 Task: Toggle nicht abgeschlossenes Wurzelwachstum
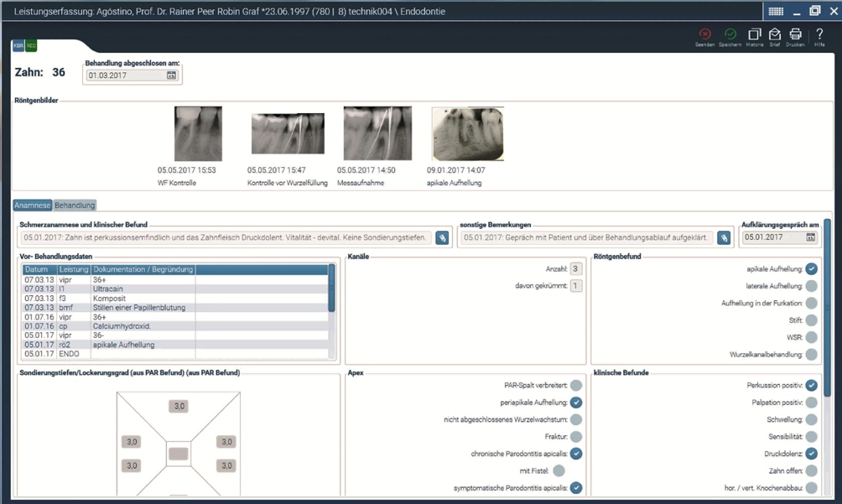[x=576, y=420]
